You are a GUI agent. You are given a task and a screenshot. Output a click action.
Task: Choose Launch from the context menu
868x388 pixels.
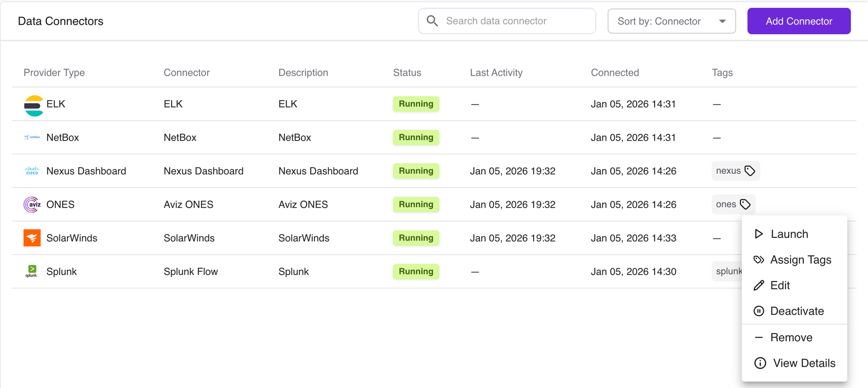(x=789, y=234)
